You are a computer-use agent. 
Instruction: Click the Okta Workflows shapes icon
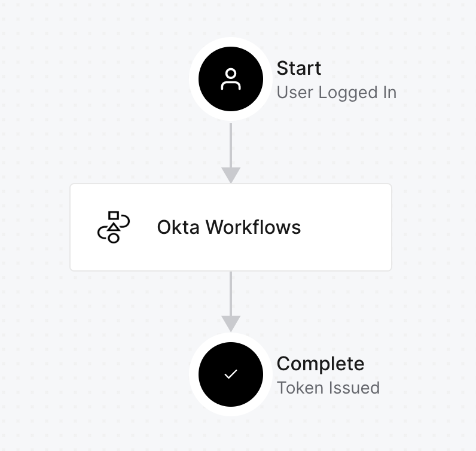[113, 227]
